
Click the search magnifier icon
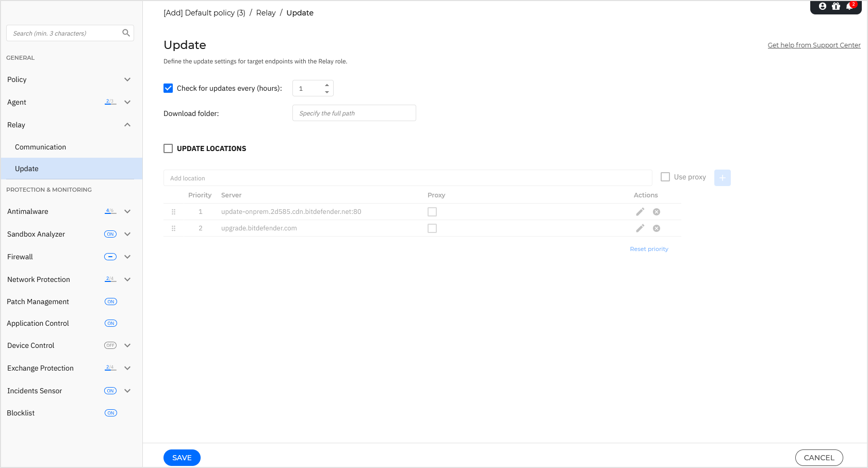(126, 33)
